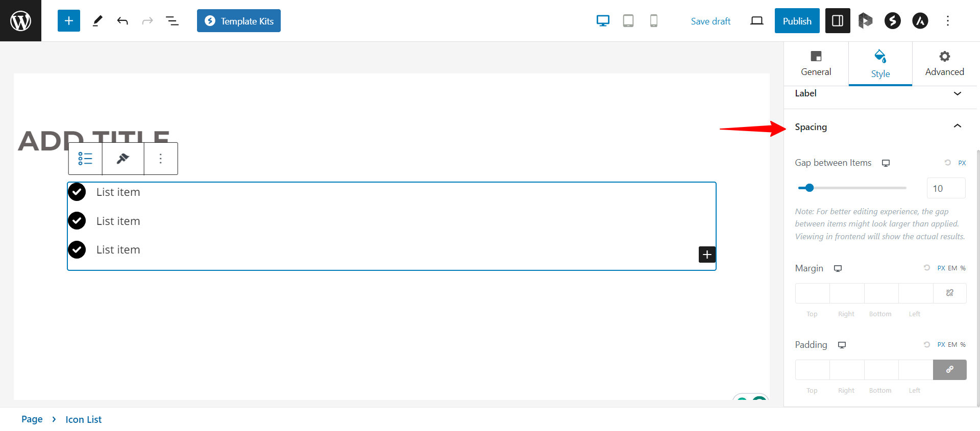This screenshot has height=431, width=980.
Task: Open the document overview list view
Action: point(172,21)
